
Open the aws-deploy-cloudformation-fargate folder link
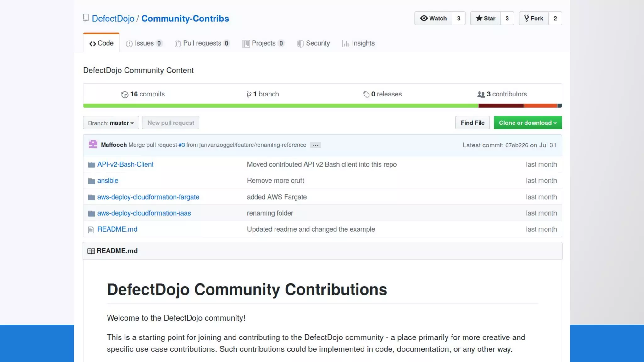(x=148, y=197)
